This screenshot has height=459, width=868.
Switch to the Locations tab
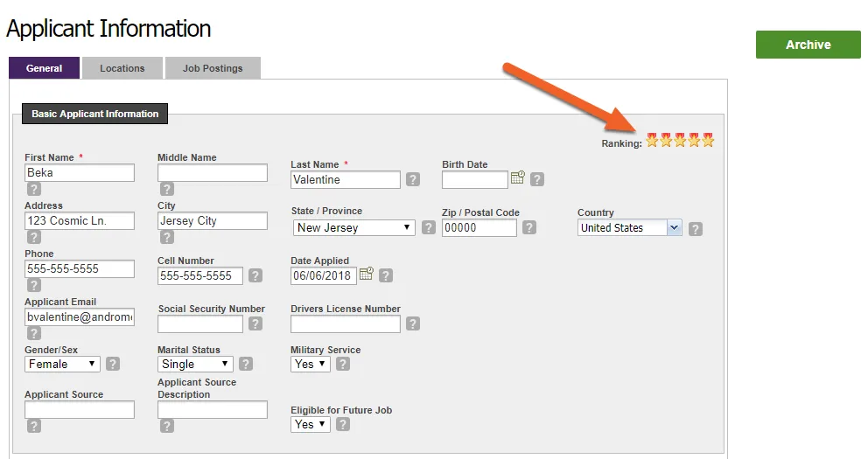(122, 68)
